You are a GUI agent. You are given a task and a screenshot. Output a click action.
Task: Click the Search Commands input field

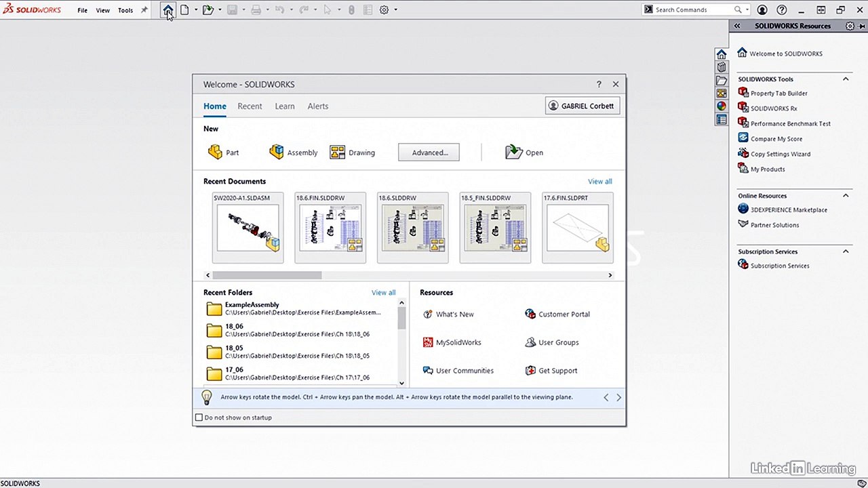[692, 10]
